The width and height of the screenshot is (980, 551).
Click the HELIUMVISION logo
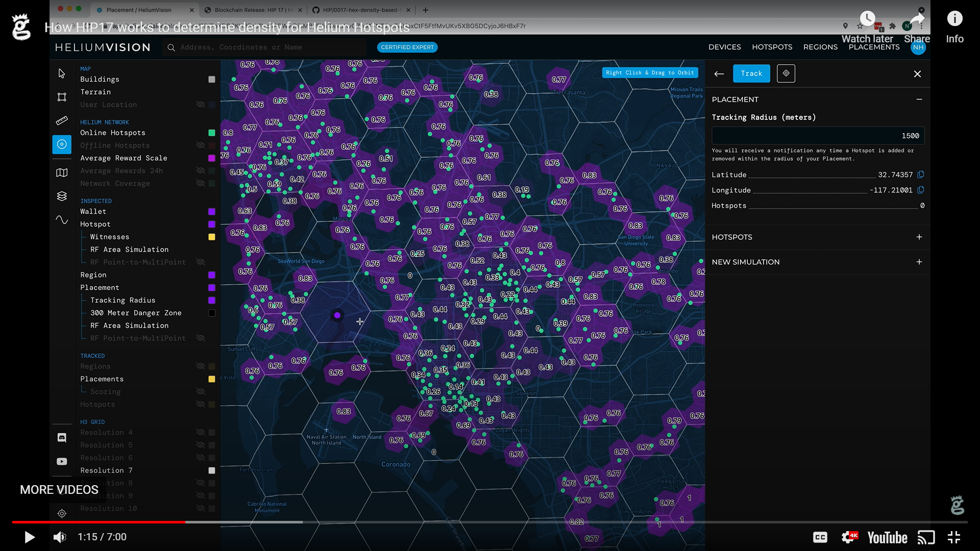[103, 47]
